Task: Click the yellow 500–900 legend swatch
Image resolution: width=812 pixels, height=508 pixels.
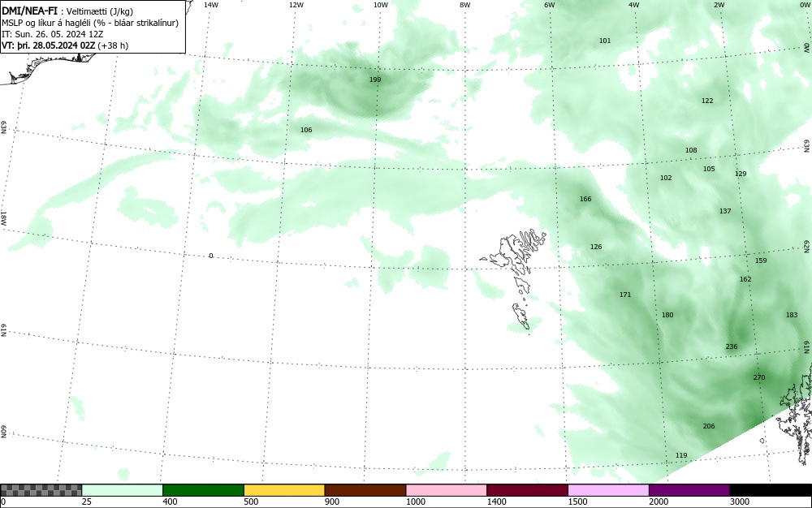Action: click(x=284, y=490)
